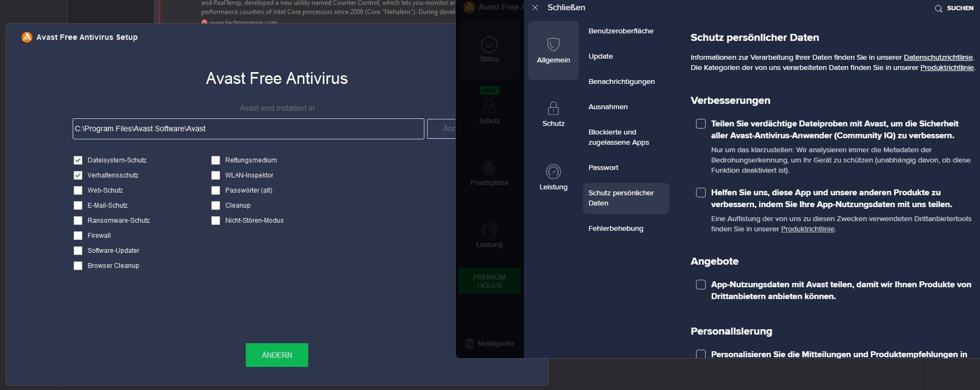The image size is (980, 390).
Task: Open Schutz settings lock icon
Action: [553, 108]
